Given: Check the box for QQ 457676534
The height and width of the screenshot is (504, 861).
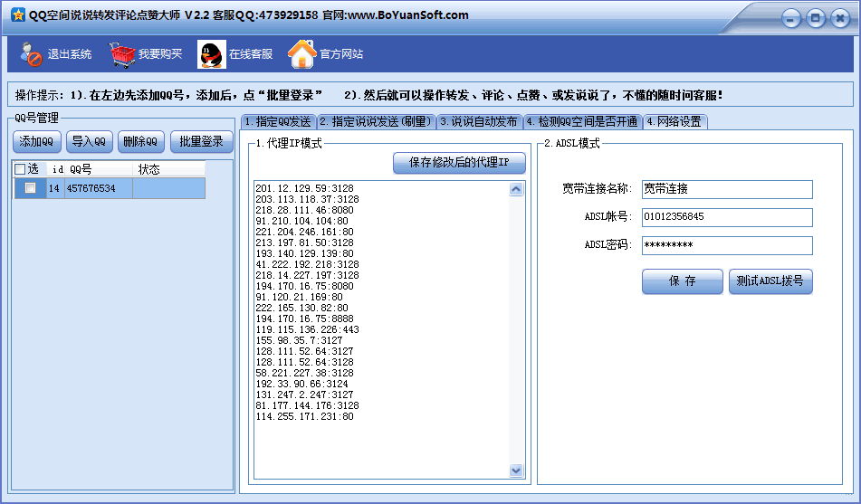Looking at the screenshot, I should pos(31,188).
